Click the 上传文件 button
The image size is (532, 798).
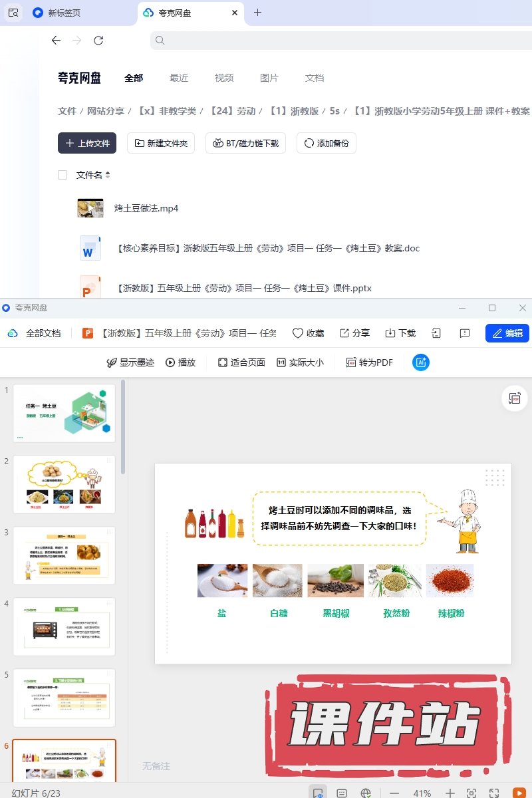click(87, 143)
